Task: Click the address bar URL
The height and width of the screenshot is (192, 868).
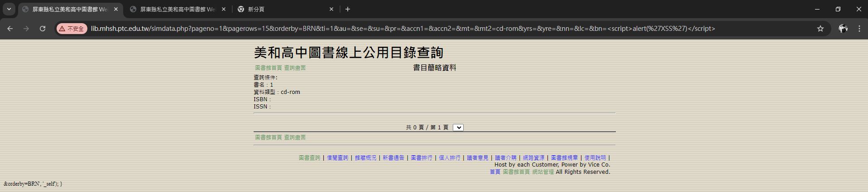Action: [x=403, y=29]
